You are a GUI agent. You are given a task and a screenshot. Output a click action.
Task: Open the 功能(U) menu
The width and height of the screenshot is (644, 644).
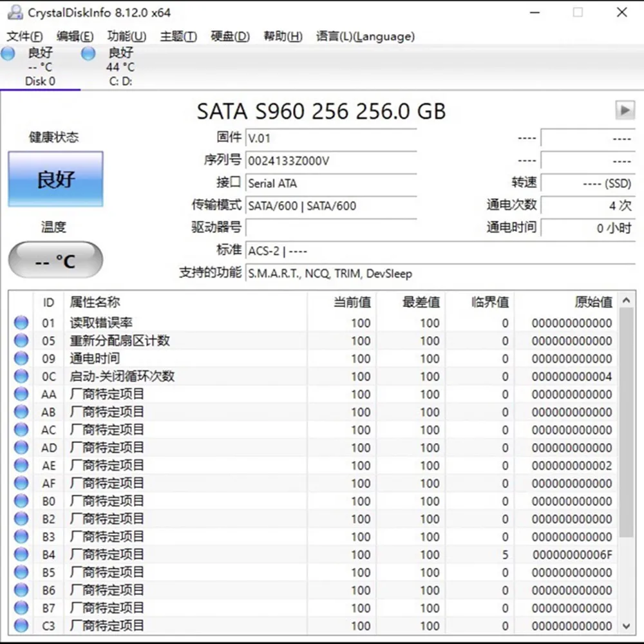[126, 36]
